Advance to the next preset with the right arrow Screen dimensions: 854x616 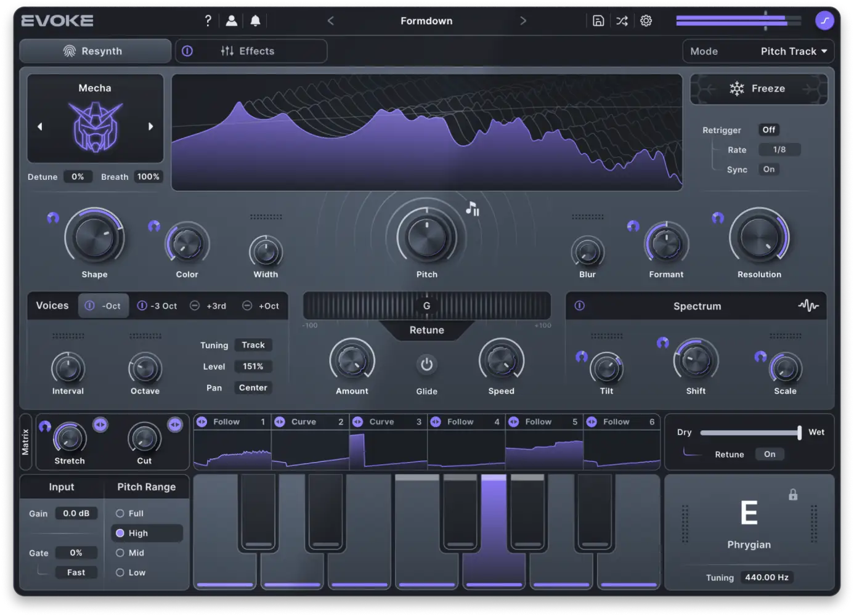pos(523,20)
